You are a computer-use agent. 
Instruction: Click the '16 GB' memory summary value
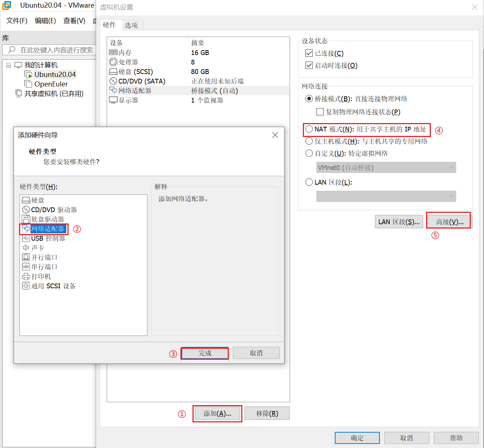point(200,52)
